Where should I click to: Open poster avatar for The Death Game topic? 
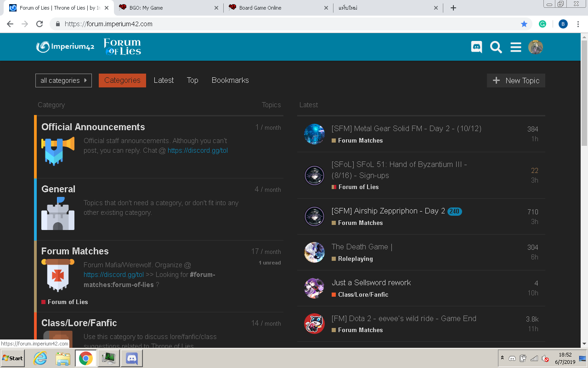pyautogui.click(x=315, y=252)
